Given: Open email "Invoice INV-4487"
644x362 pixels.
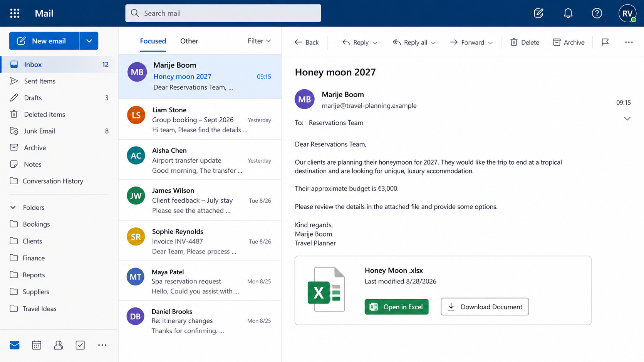Looking at the screenshot, I should (200, 241).
